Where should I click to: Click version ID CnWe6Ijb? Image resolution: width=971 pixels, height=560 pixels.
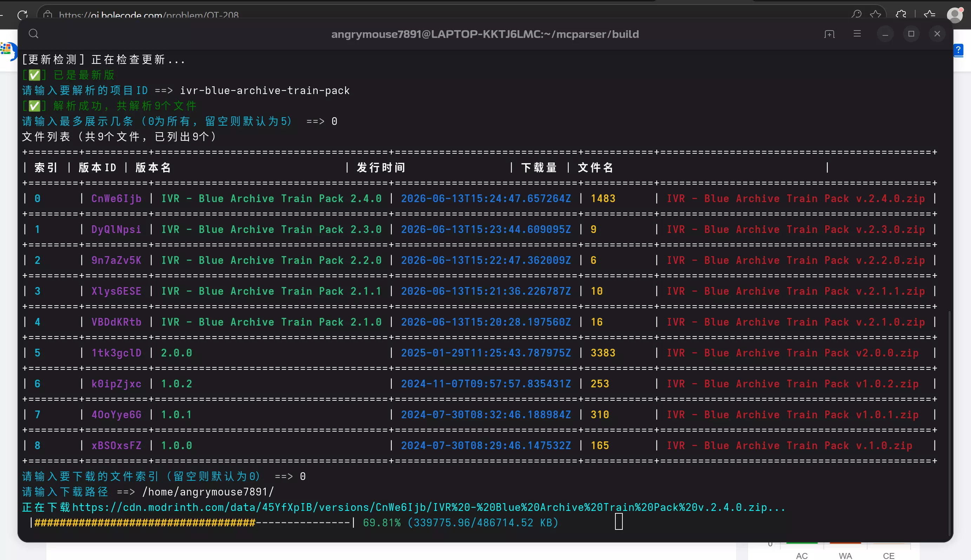coord(116,199)
